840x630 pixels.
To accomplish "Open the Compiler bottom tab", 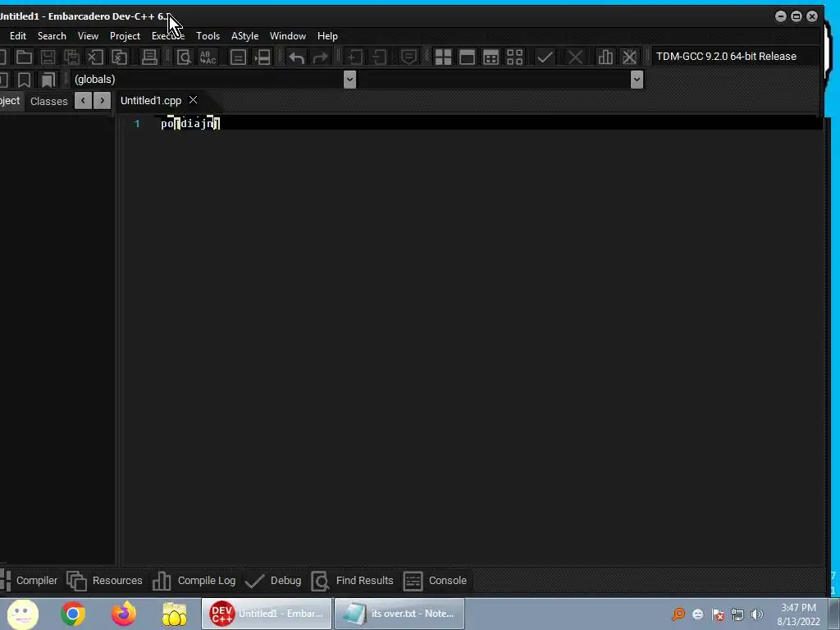I will click(x=30, y=581).
